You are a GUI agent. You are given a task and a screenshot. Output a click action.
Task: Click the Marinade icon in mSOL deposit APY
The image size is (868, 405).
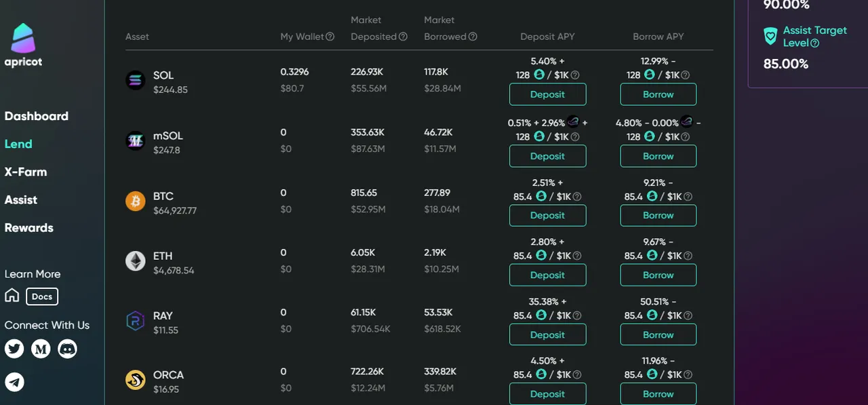click(x=574, y=122)
